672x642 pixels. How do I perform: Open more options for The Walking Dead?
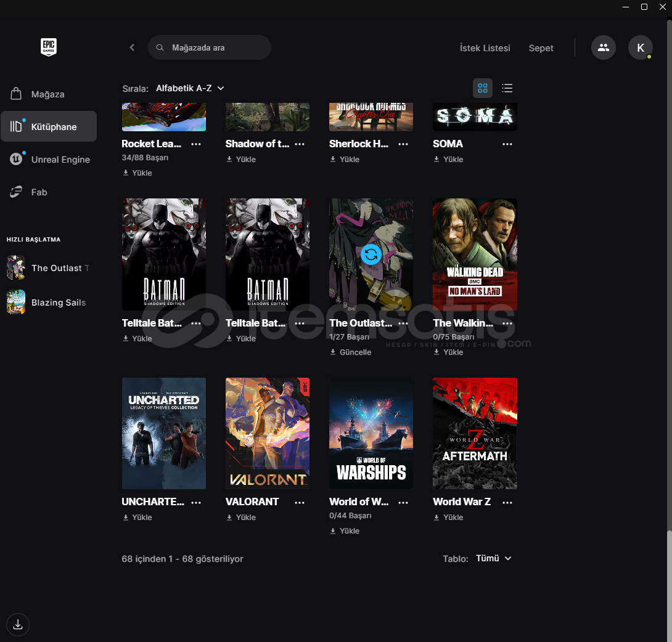coord(507,323)
